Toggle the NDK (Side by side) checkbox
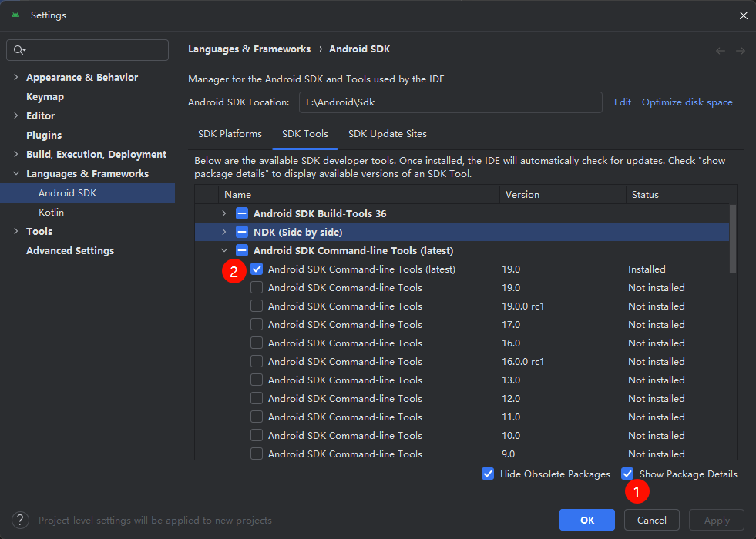 (x=241, y=232)
